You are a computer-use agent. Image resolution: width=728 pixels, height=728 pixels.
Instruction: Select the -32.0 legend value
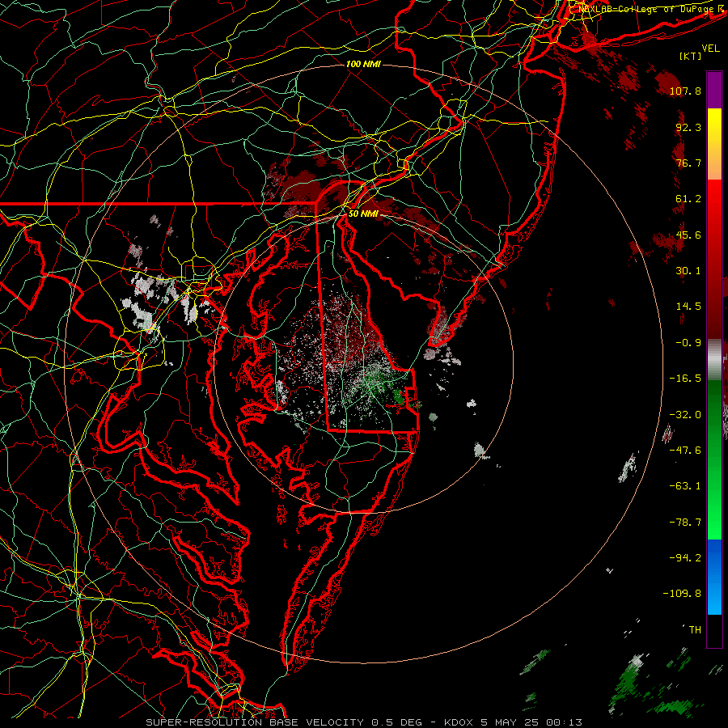pos(685,415)
